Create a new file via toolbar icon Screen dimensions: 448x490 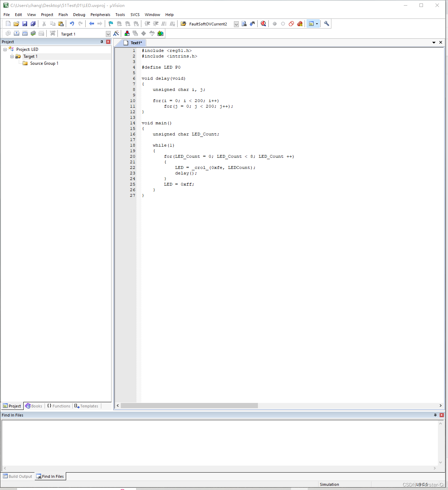(x=8, y=24)
